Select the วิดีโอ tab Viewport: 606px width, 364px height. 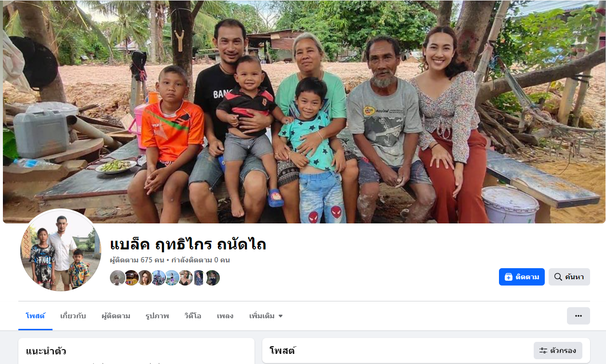click(193, 316)
